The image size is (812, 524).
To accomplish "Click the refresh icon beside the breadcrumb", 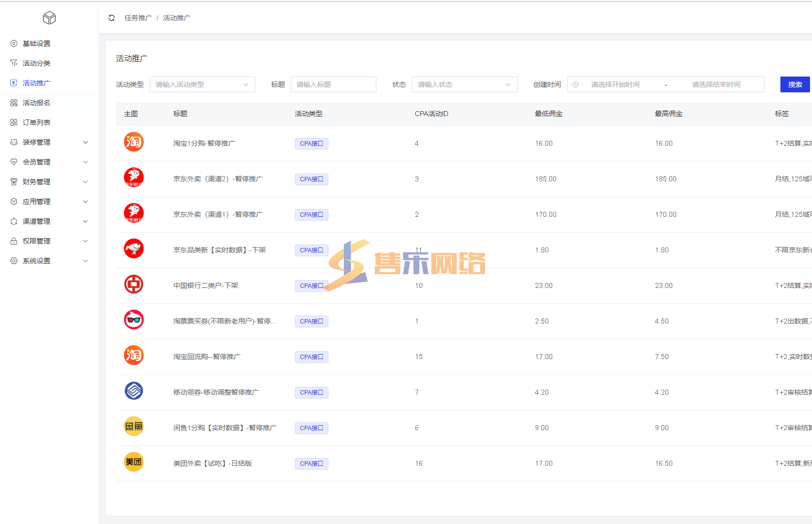I will (112, 18).
